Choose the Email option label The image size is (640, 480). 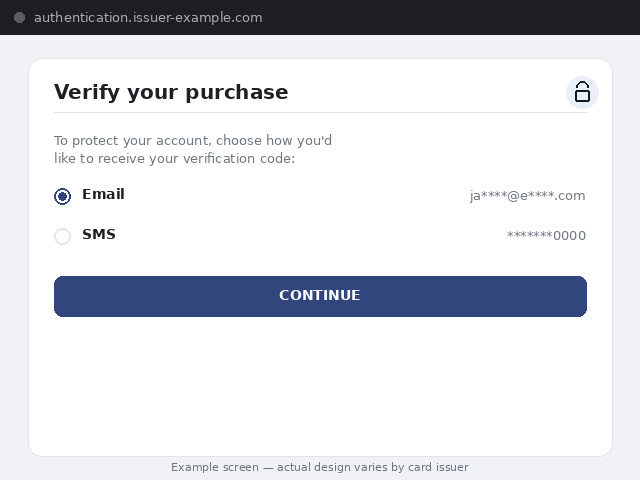click(x=103, y=194)
